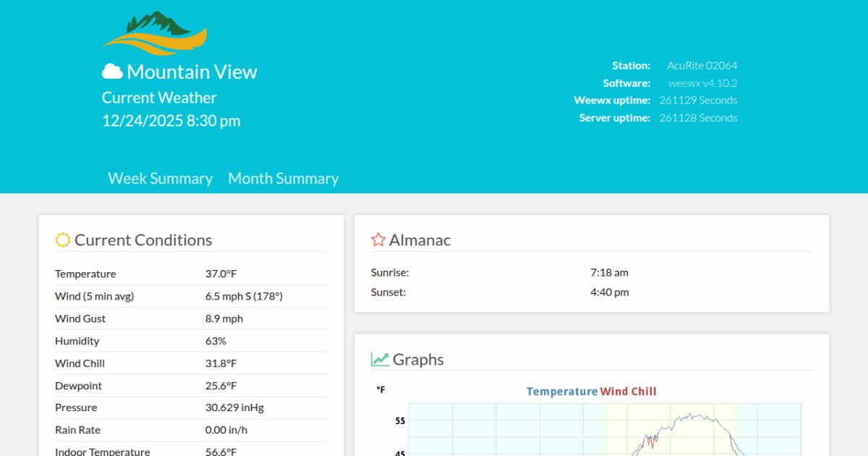The height and width of the screenshot is (456, 868).
Task: Select the Temperature legend label on graph
Action: pos(562,392)
